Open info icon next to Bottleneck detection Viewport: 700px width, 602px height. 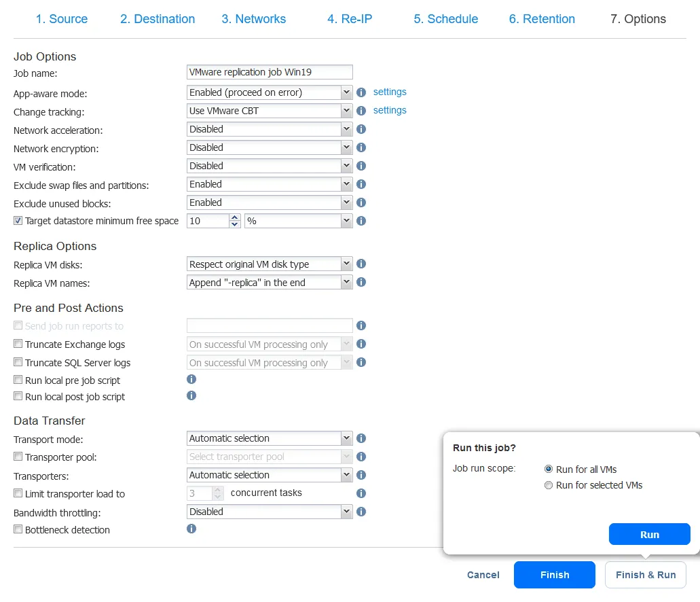click(x=191, y=529)
